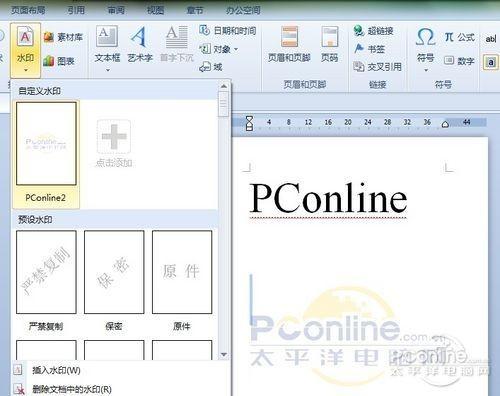Insert 艺术字 word art

(x=140, y=45)
